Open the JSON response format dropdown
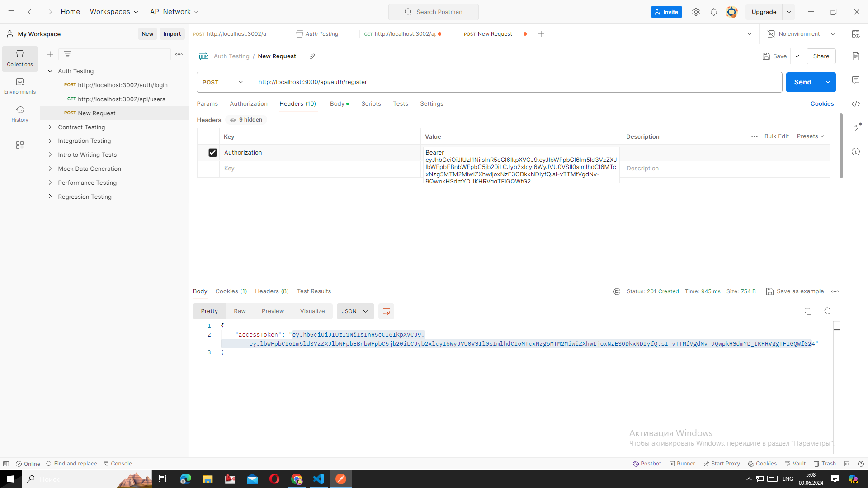Image resolution: width=868 pixels, height=488 pixels. pos(355,311)
